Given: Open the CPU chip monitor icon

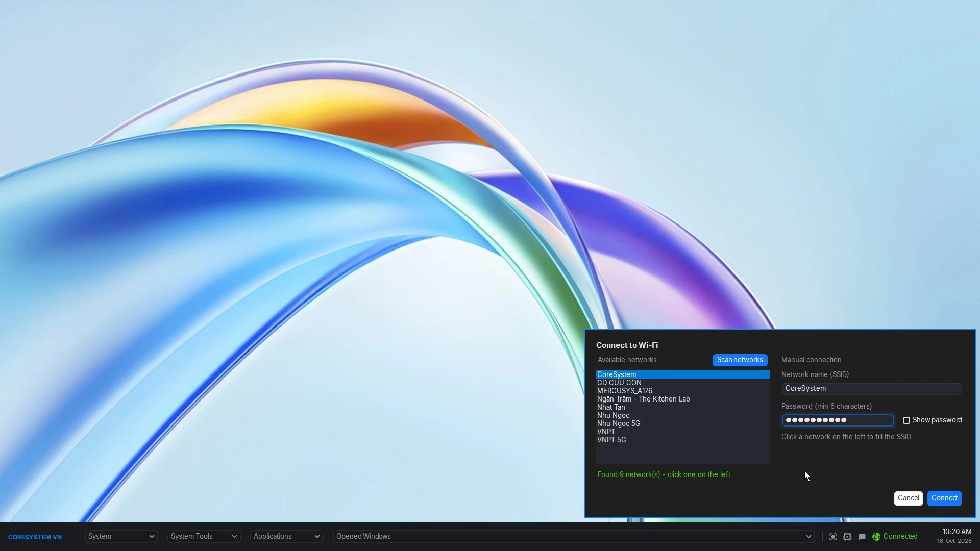Looking at the screenshot, I should point(847,537).
